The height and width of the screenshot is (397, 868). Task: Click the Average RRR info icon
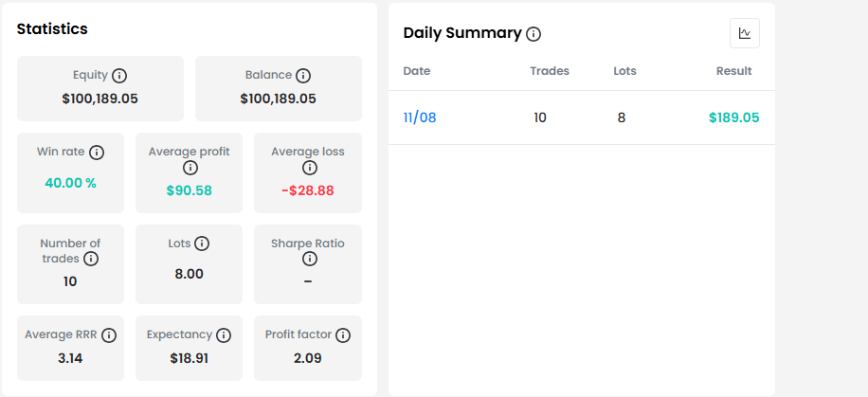109,335
